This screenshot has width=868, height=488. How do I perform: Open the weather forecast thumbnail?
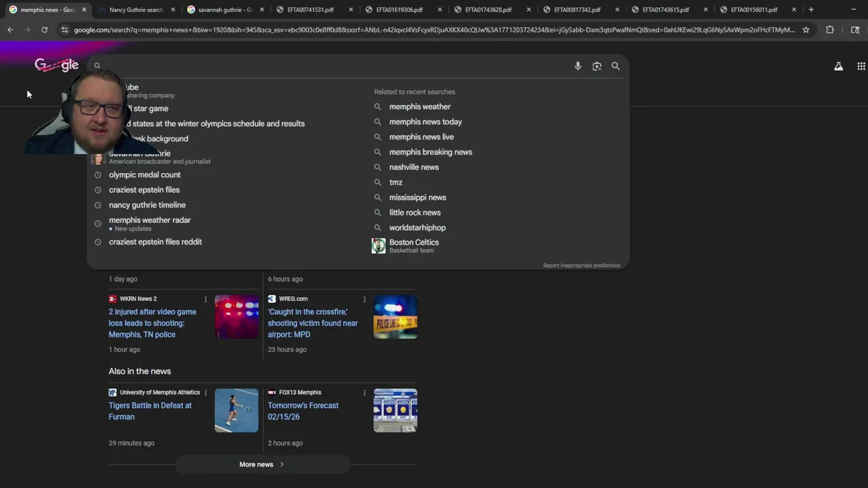pyautogui.click(x=395, y=410)
